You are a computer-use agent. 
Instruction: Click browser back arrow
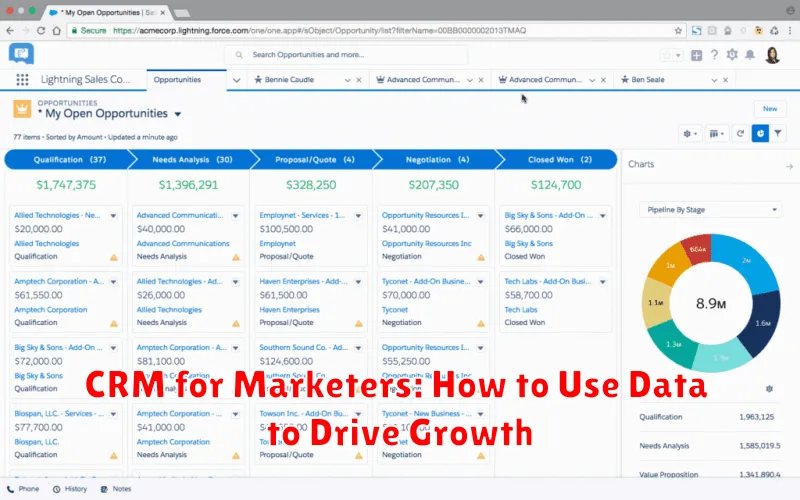pyautogui.click(x=10, y=31)
